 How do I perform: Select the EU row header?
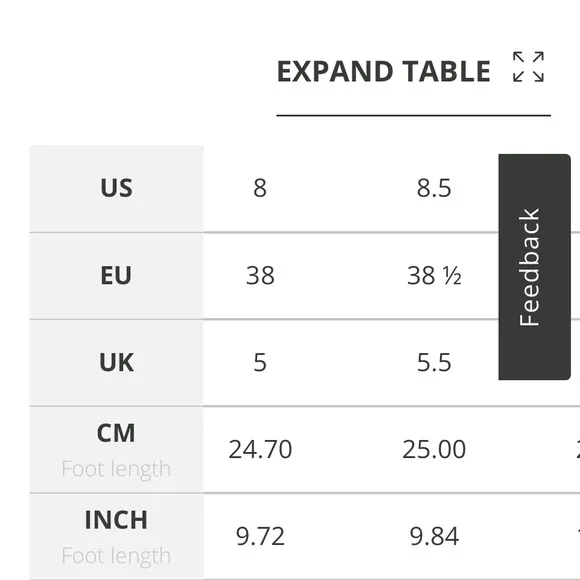[x=117, y=276]
